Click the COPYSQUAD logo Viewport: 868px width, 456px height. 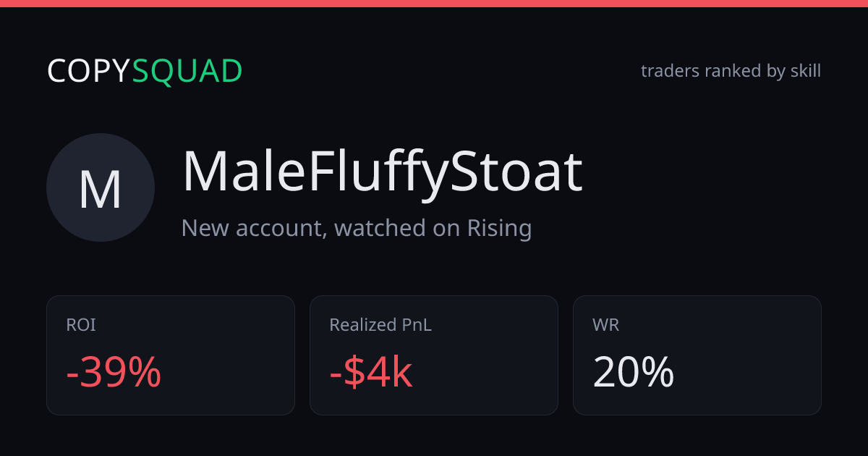click(145, 71)
